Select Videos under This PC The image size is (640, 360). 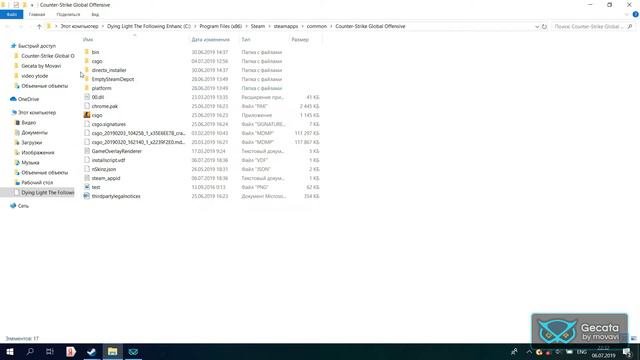tap(29, 122)
